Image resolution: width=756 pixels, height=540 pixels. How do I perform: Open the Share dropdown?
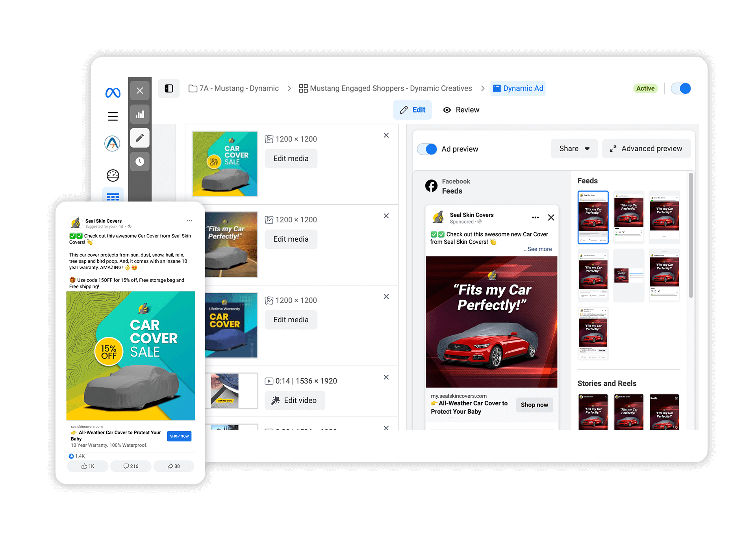(574, 148)
